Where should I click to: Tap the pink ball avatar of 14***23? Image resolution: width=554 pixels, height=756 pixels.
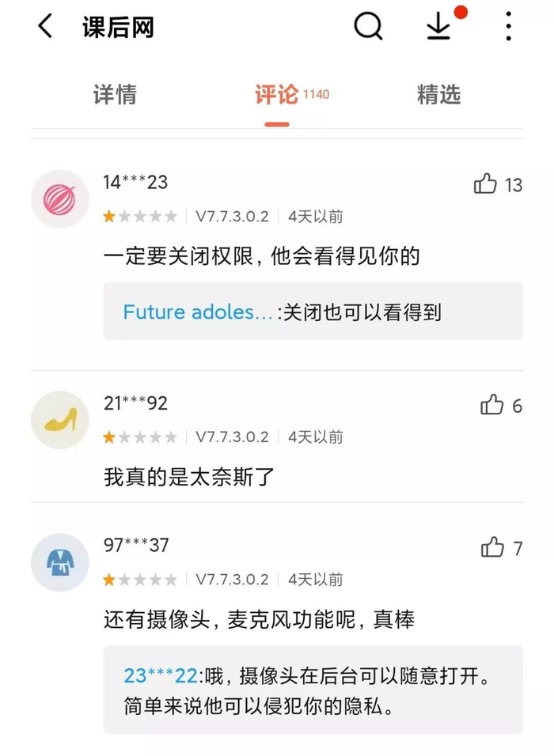coord(60,198)
